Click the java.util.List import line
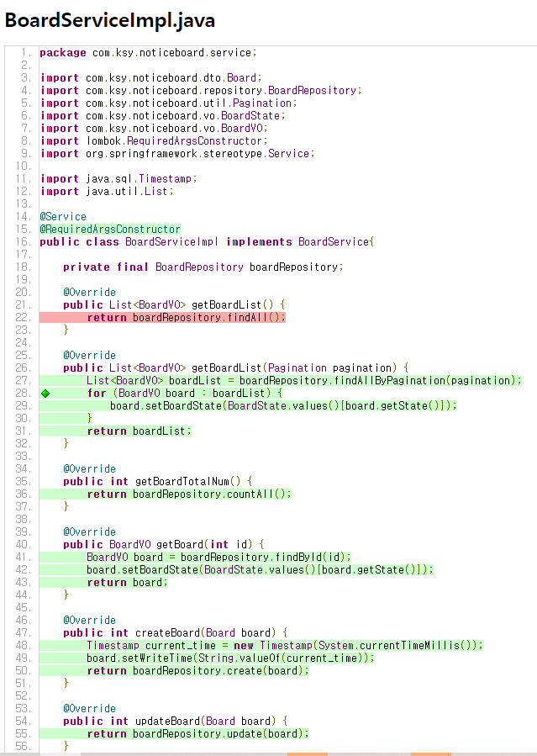 [x=107, y=191]
